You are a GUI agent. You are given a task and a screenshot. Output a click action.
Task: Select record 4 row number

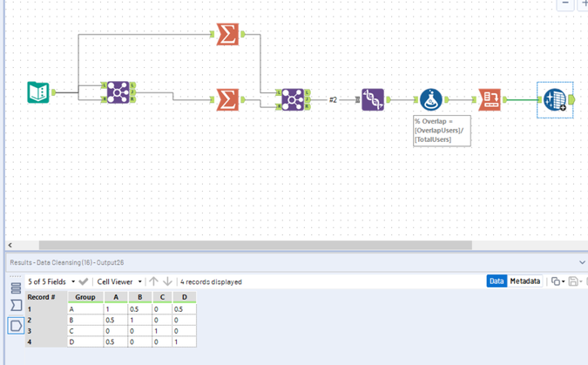(x=46, y=341)
